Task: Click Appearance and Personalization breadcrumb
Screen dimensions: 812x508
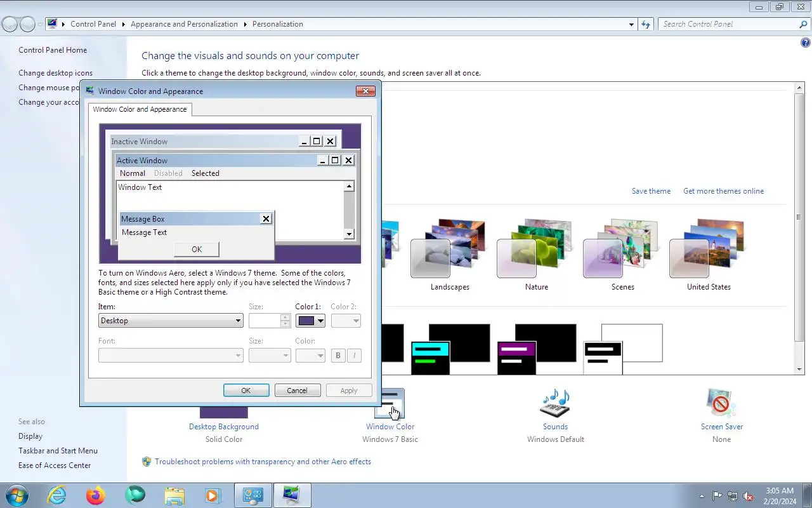Action: coord(184,24)
